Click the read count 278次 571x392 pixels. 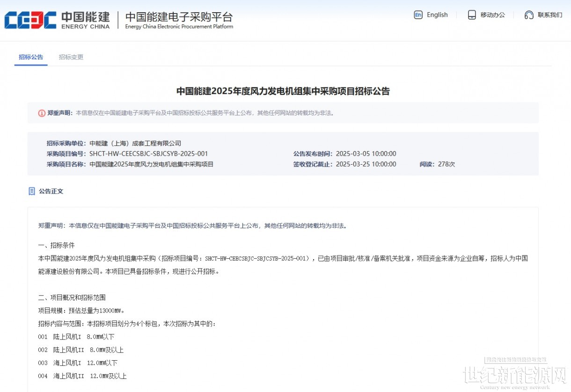point(446,164)
